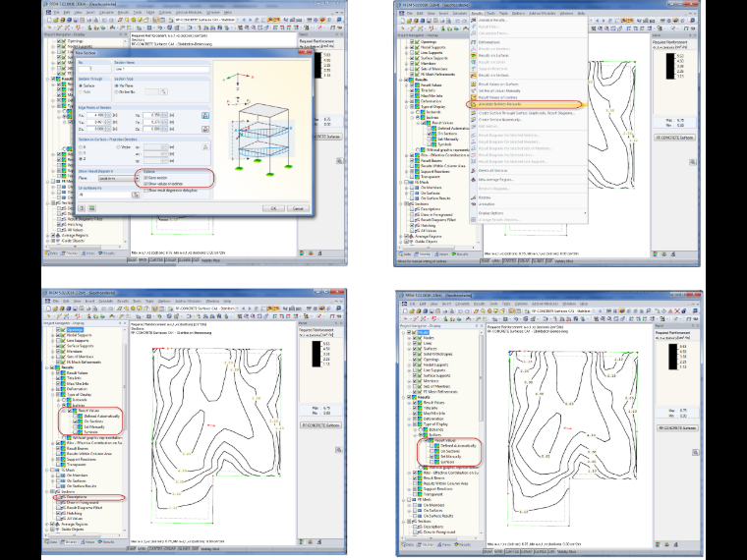Open the Results menu in top-right window
747x560 pixels.
point(477,14)
